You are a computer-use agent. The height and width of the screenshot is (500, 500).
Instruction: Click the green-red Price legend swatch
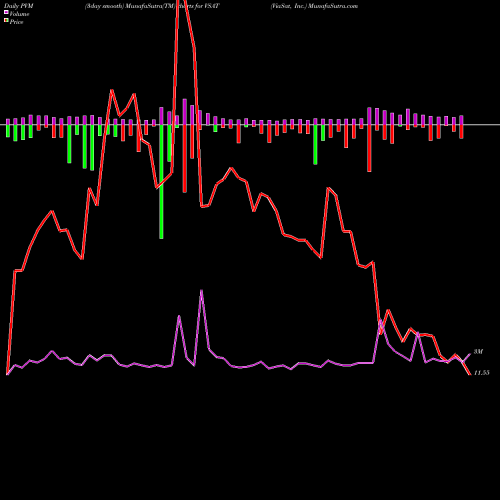point(6,21)
